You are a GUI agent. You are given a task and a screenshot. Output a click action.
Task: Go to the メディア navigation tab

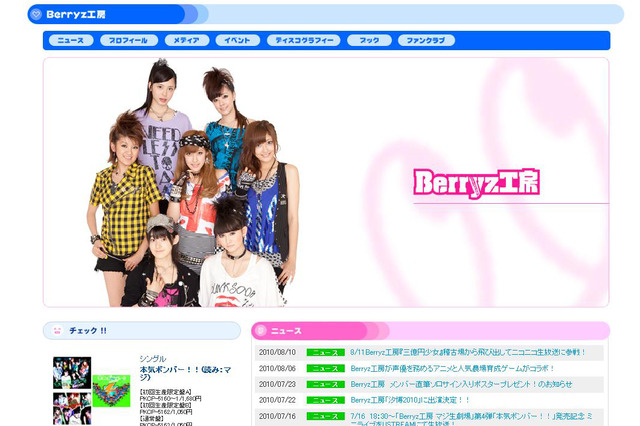(x=187, y=40)
